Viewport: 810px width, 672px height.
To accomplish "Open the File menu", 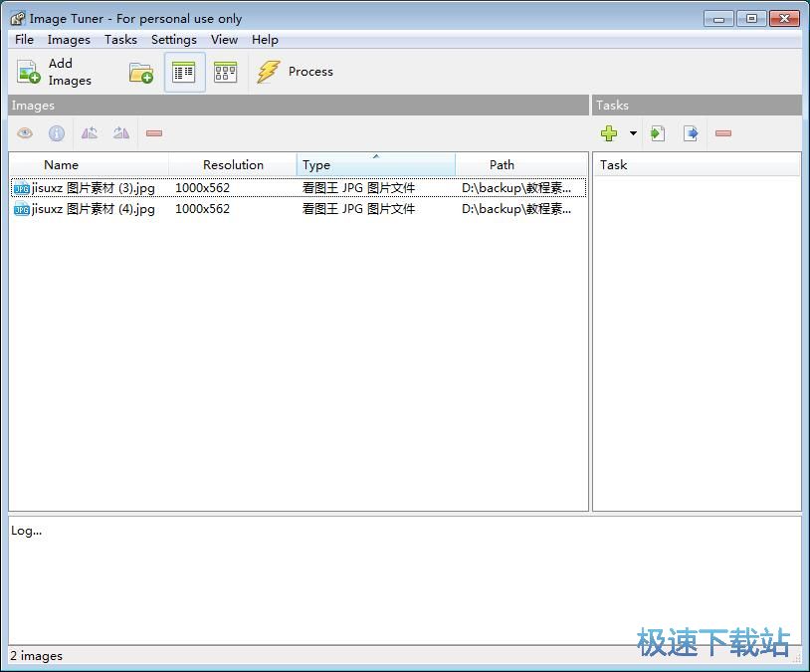I will click(24, 40).
